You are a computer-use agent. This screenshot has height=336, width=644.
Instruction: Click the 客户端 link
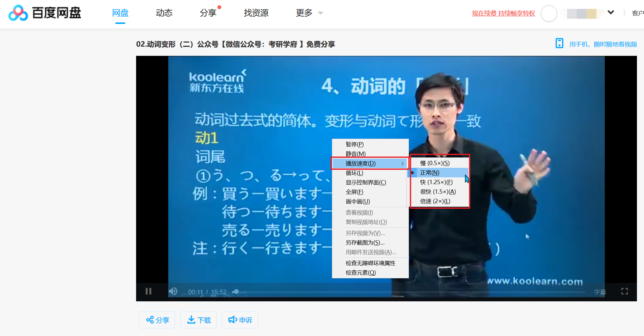[x=638, y=13]
